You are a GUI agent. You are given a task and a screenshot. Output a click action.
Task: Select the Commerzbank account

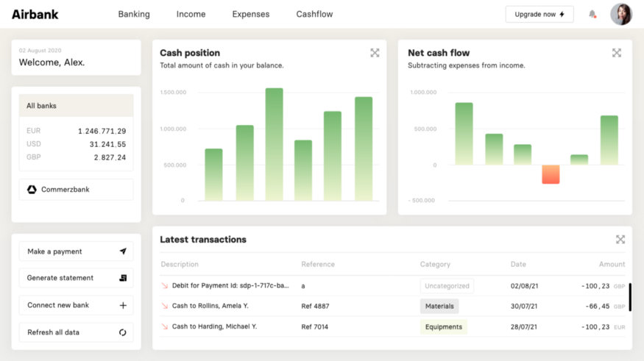[x=77, y=190]
